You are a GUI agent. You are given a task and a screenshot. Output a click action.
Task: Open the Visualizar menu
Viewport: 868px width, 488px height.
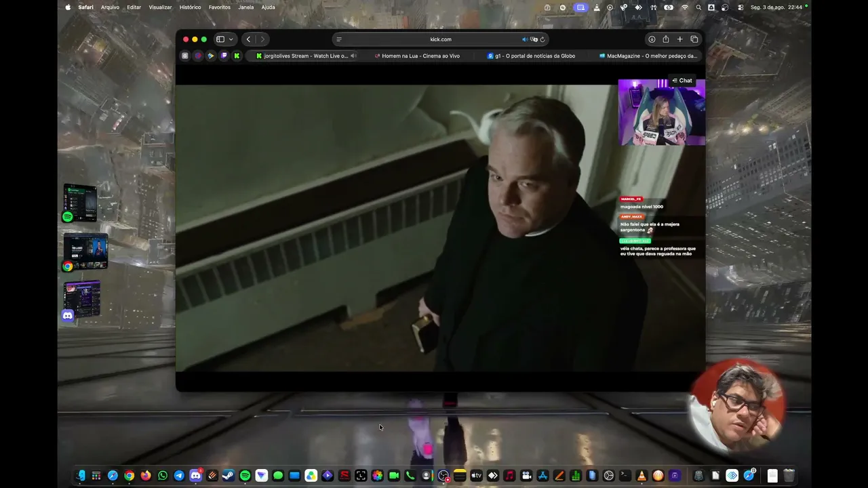tap(160, 7)
